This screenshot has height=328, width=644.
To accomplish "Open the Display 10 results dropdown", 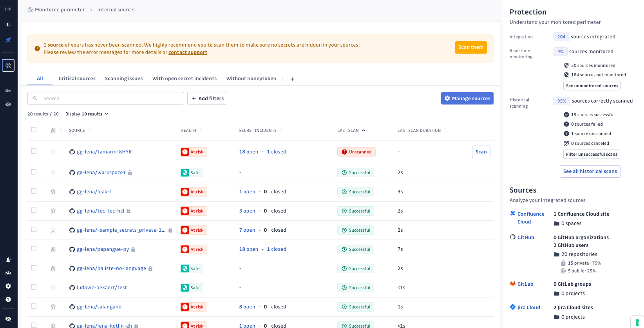I will click(x=87, y=114).
